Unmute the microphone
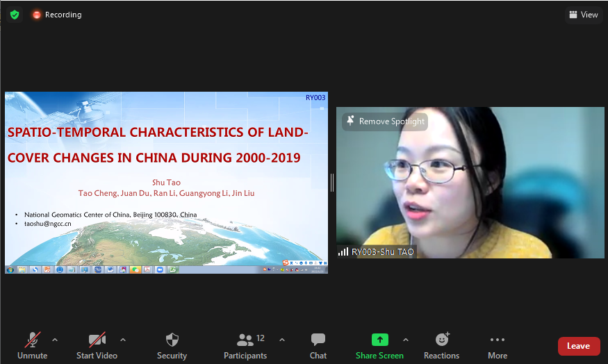Screen dimensions: 608x364 click(33, 345)
